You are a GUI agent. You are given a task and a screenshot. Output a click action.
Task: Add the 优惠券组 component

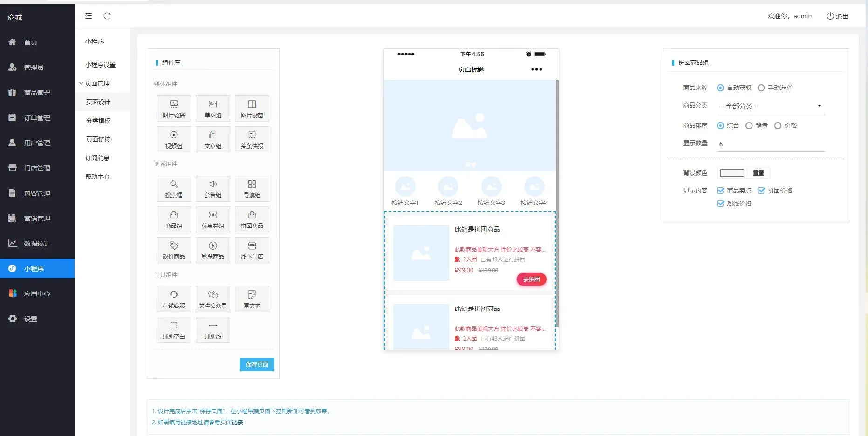[213, 219]
